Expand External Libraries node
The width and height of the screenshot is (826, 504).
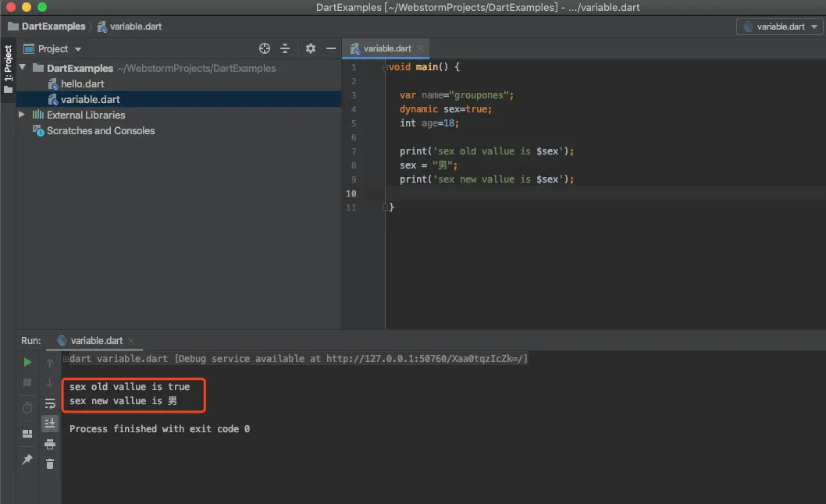(22, 114)
